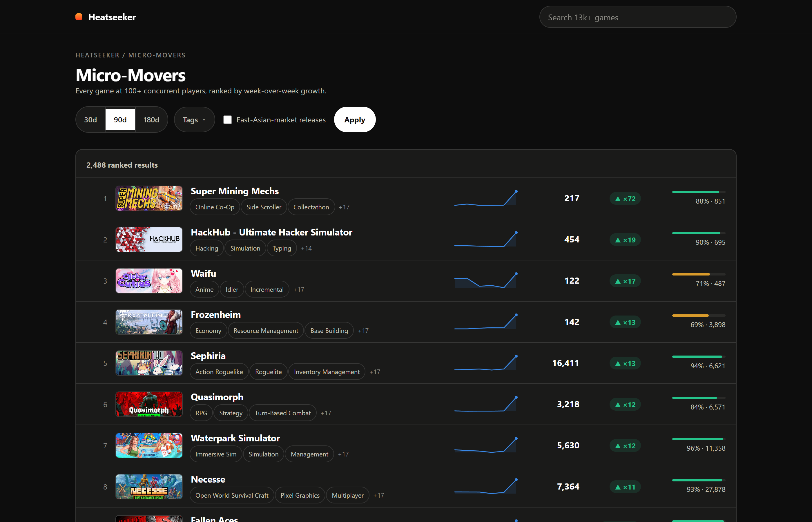Open Waterpark Simulator thumbnail
812x522 pixels.
point(149,445)
